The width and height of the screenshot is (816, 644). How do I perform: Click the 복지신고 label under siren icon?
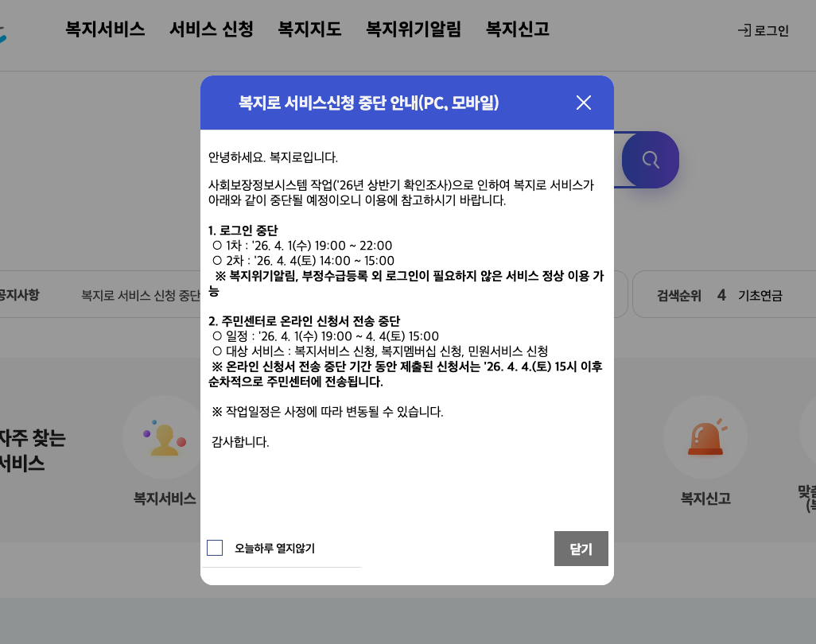tap(705, 499)
